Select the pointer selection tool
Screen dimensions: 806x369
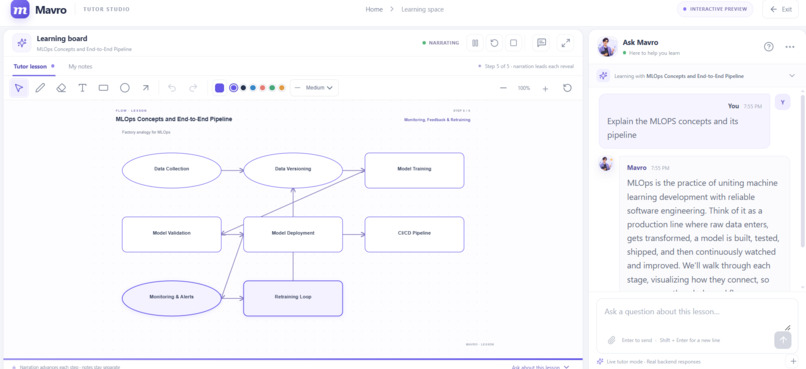pyautogui.click(x=19, y=88)
